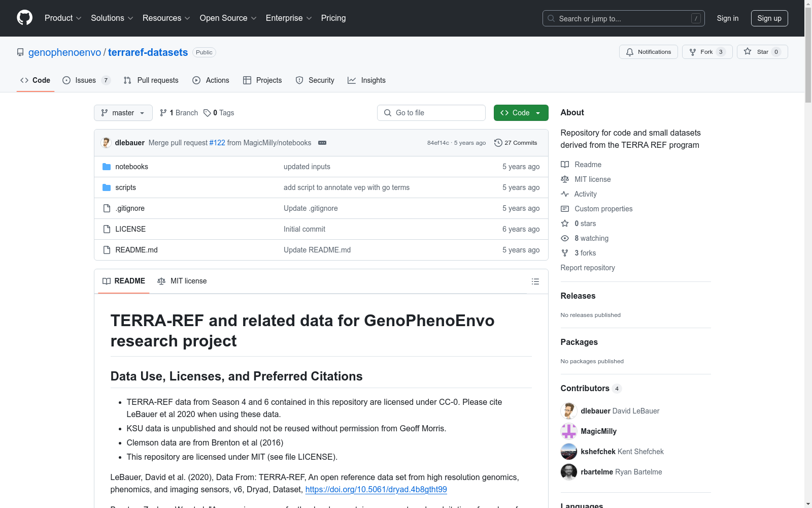Select the README tab
The image size is (812, 508).
point(124,281)
